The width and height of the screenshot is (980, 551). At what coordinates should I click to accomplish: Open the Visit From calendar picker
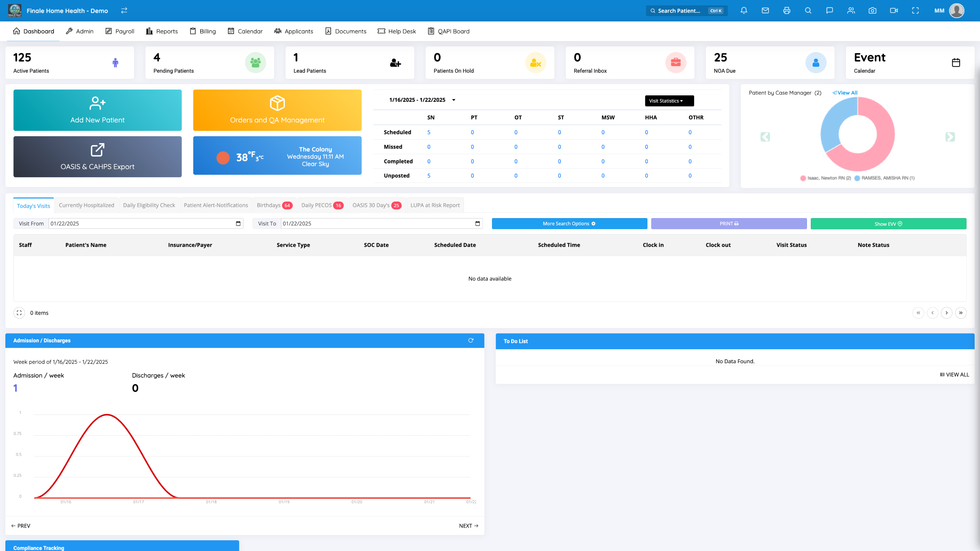pyautogui.click(x=238, y=223)
